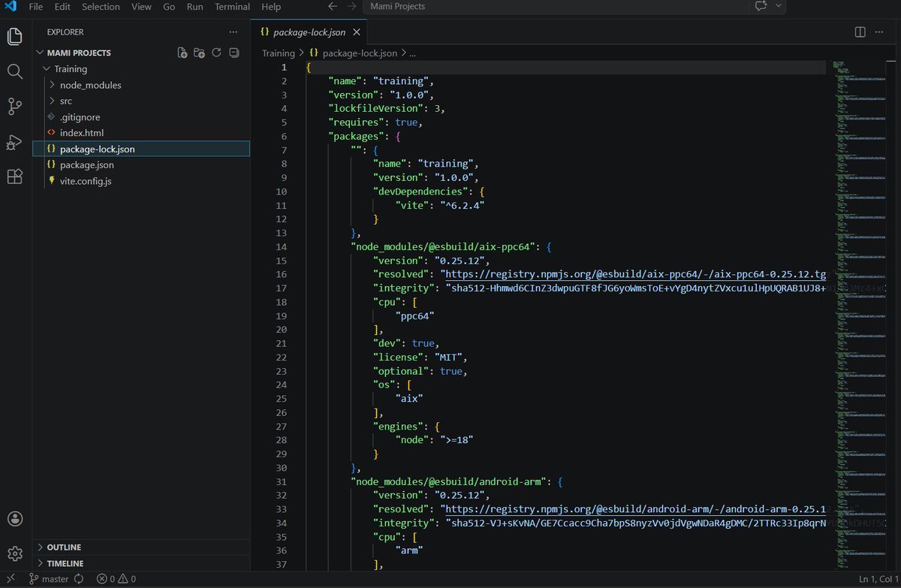Expand the node_modules folder
The image size is (901, 588).
[x=52, y=85]
